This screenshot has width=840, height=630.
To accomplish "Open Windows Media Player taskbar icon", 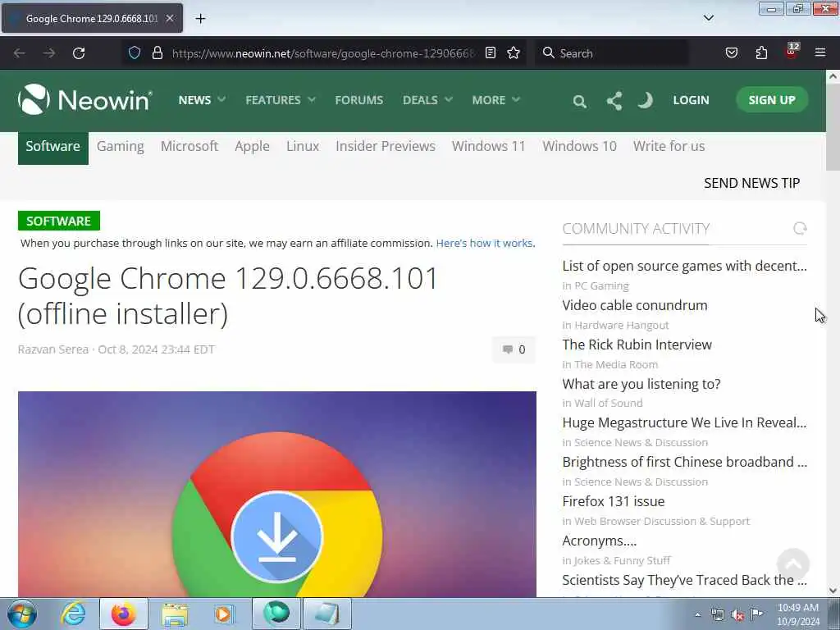I will [223, 614].
